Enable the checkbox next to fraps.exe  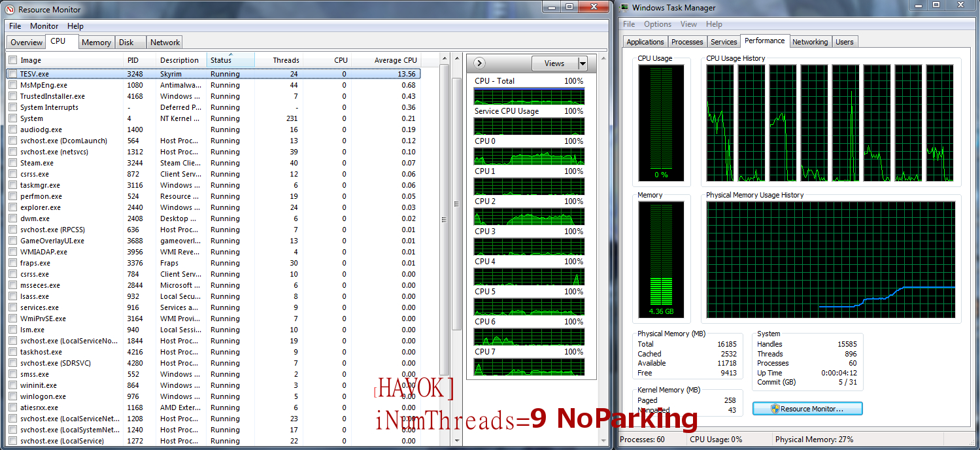click(x=12, y=263)
